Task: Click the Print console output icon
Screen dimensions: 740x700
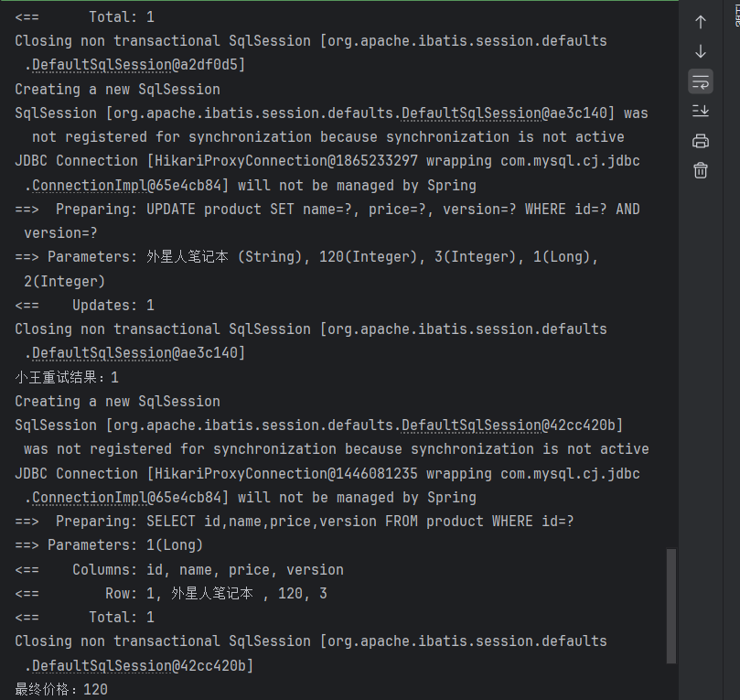Action: point(701,141)
